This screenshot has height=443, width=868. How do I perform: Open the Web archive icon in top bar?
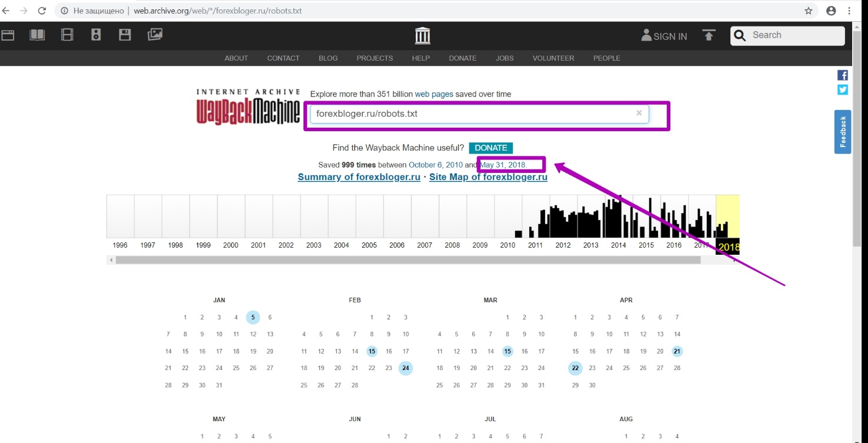pos(7,35)
